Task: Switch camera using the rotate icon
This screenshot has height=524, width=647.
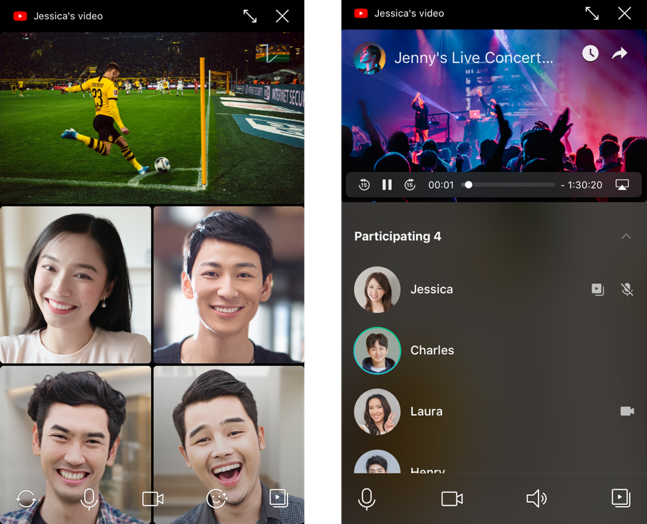Action: 26,498
